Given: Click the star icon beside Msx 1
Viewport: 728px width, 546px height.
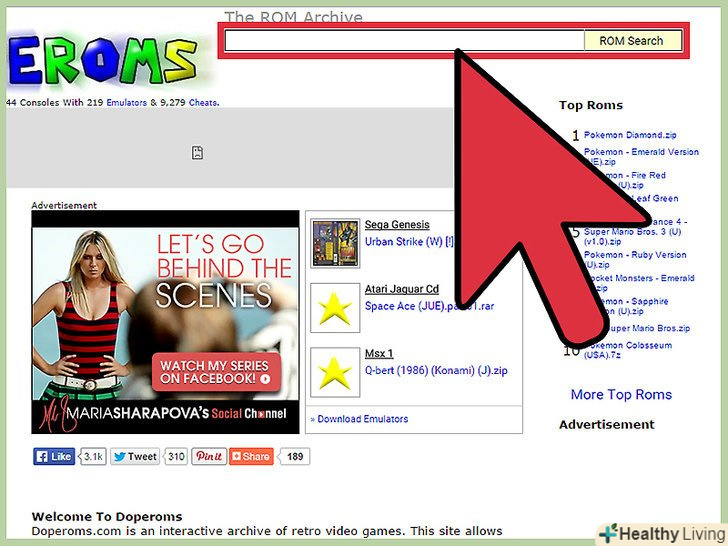Looking at the screenshot, I should (x=335, y=372).
